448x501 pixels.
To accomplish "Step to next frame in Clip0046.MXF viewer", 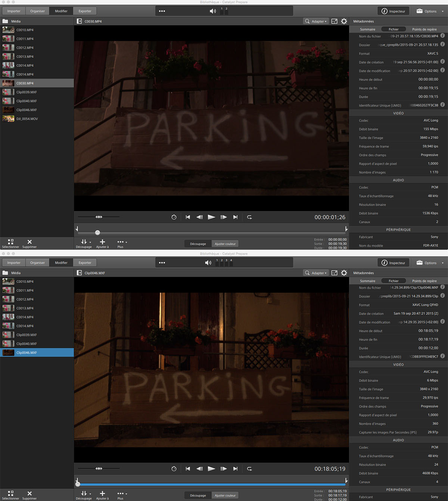I will pyautogui.click(x=224, y=469).
